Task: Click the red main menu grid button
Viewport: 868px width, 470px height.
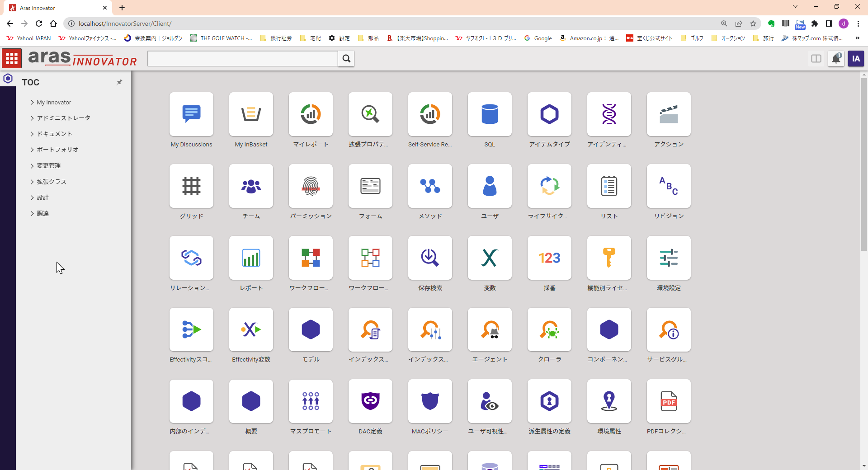Action: click(x=12, y=59)
